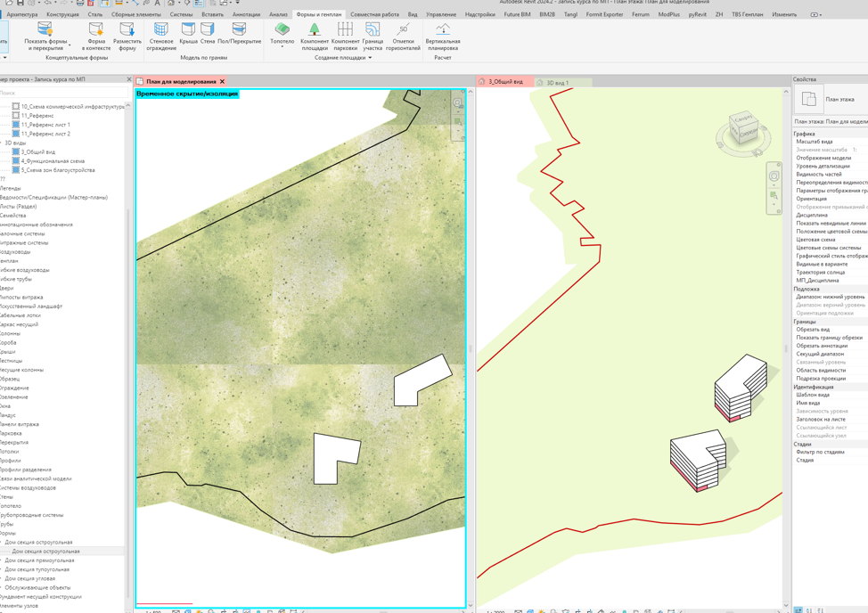The image size is (868, 613).
Task: Click the Стеновое ограждение icon
Action: click(x=161, y=29)
